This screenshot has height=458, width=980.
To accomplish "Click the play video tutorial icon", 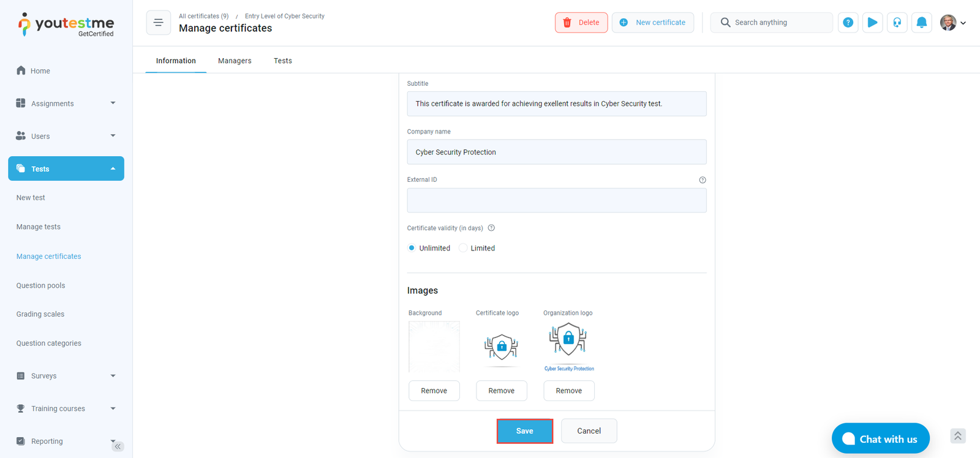I will click(x=872, y=23).
